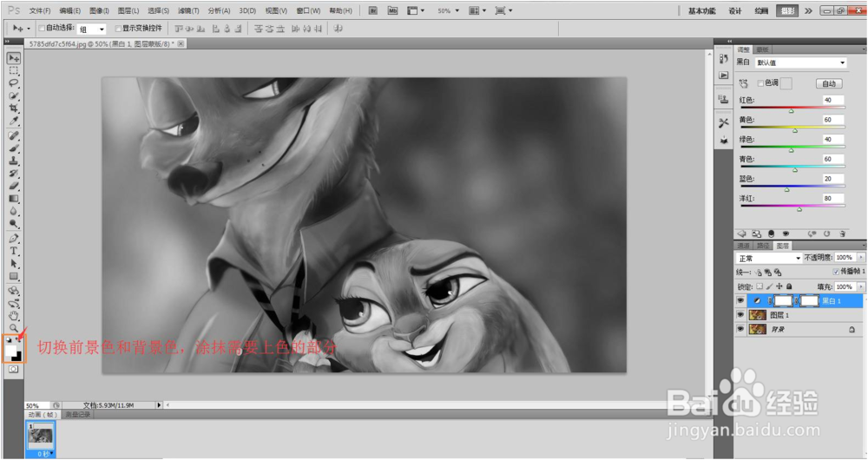Delete this adjustment via trash icon

842,233
